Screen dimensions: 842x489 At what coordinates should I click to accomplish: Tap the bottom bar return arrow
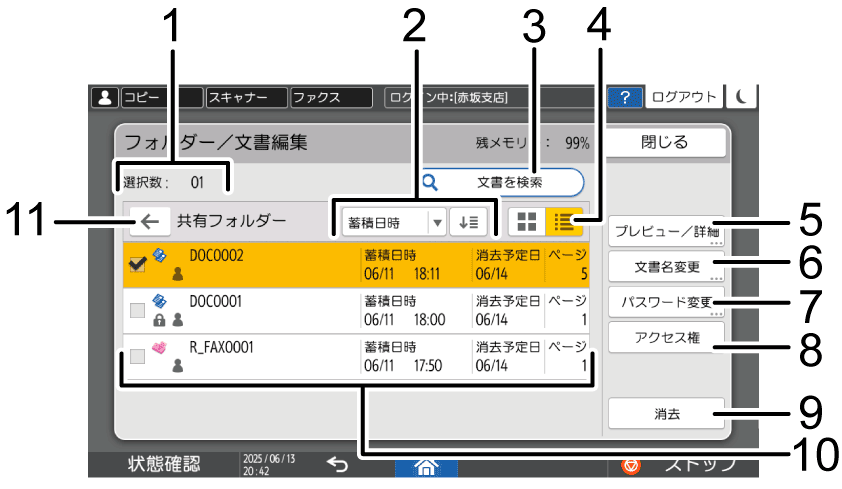tap(338, 464)
